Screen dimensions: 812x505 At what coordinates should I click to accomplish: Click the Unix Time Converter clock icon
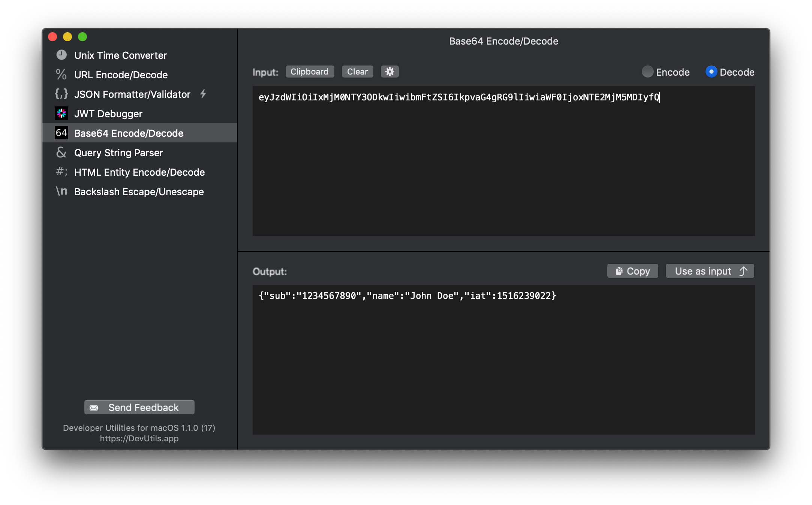pos(61,55)
